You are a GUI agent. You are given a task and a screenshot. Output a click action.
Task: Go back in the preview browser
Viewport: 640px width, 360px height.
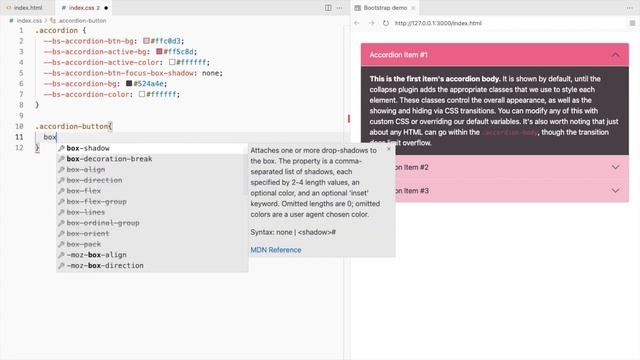(357, 23)
